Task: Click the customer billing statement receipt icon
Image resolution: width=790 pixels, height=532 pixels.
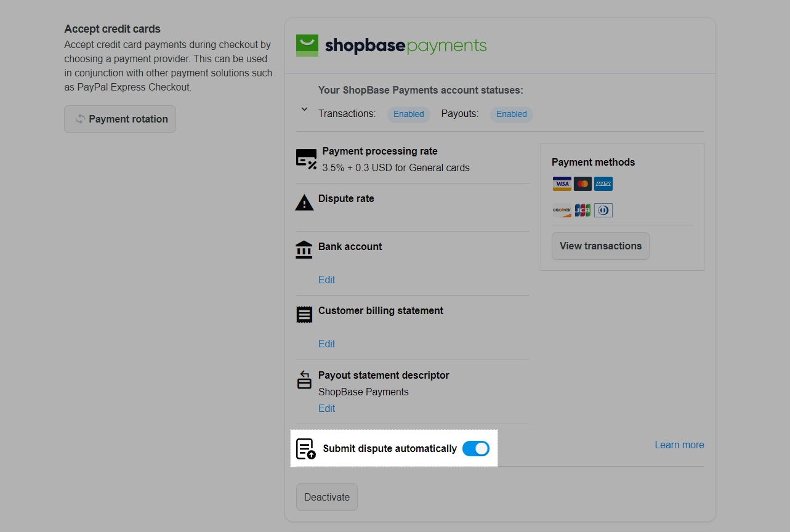Action: (x=304, y=315)
